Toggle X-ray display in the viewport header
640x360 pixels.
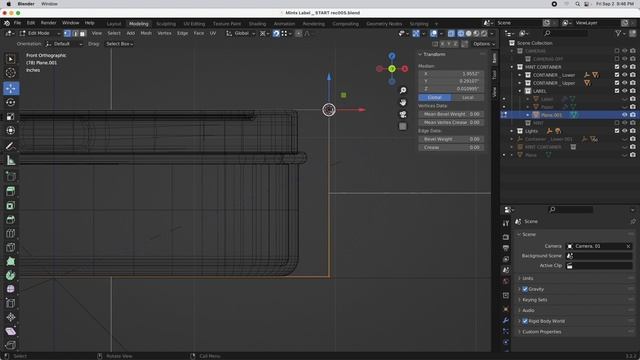click(451, 33)
